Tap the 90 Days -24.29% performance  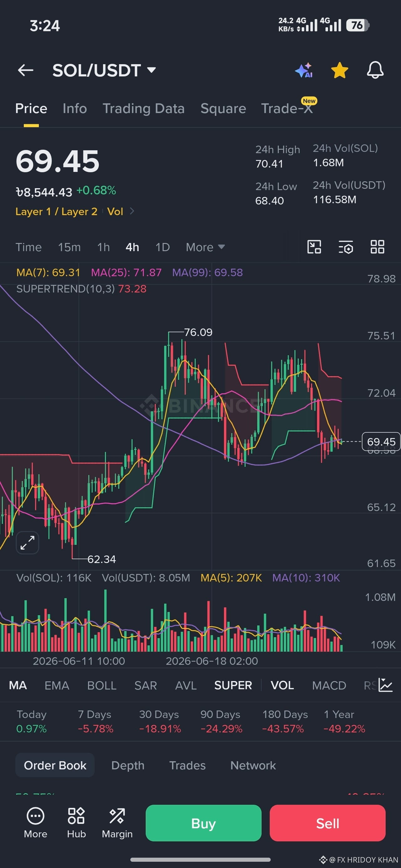click(x=221, y=721)
